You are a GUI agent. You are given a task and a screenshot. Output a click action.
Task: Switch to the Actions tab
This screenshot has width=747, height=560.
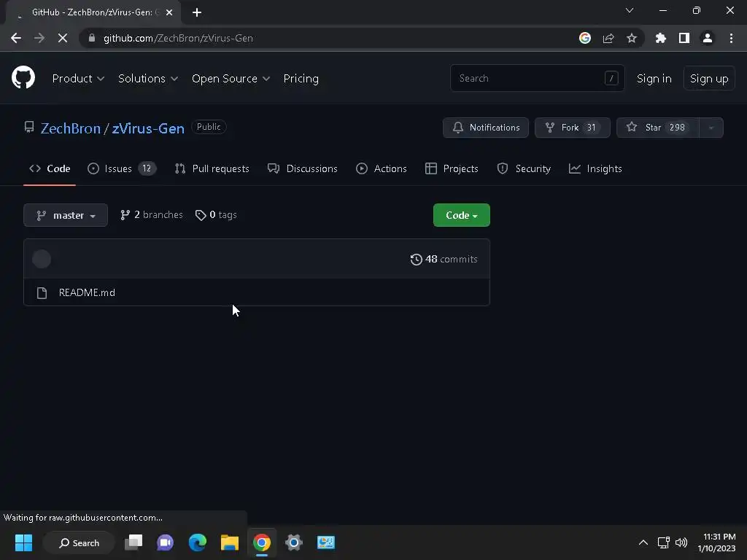pos(381,168)
